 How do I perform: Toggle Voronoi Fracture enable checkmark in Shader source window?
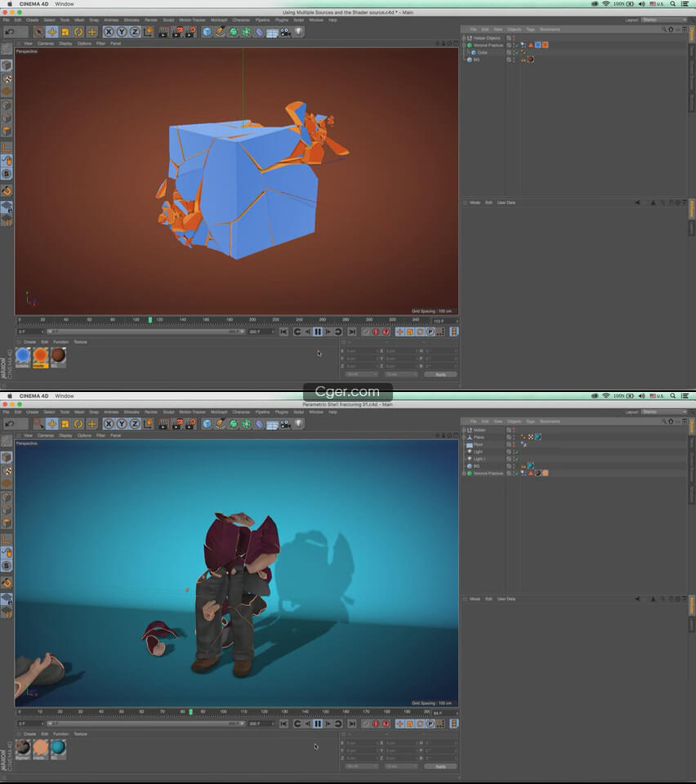pyautogui.click(x=517, y=45)
